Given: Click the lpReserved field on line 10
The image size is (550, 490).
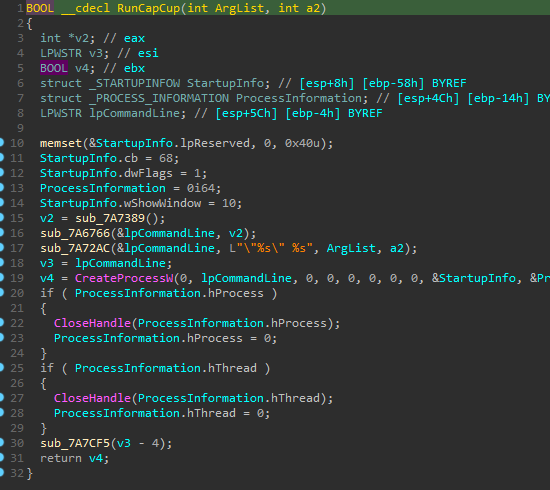Looking at the screenshot, I should coord(215,143).
